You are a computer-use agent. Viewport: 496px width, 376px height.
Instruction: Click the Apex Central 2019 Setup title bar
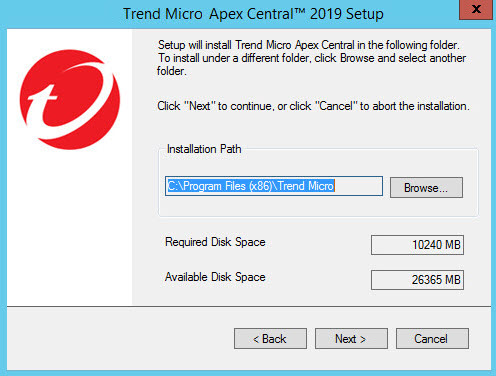[253, 14]
